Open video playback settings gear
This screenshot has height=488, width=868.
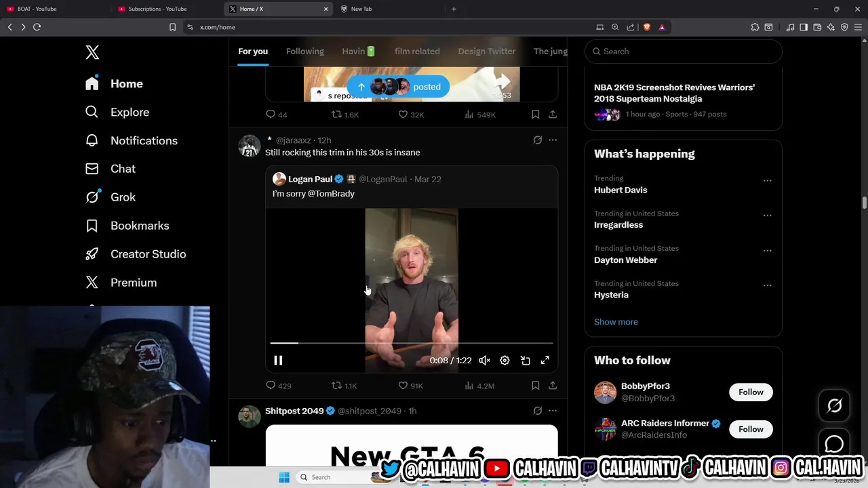505,361
